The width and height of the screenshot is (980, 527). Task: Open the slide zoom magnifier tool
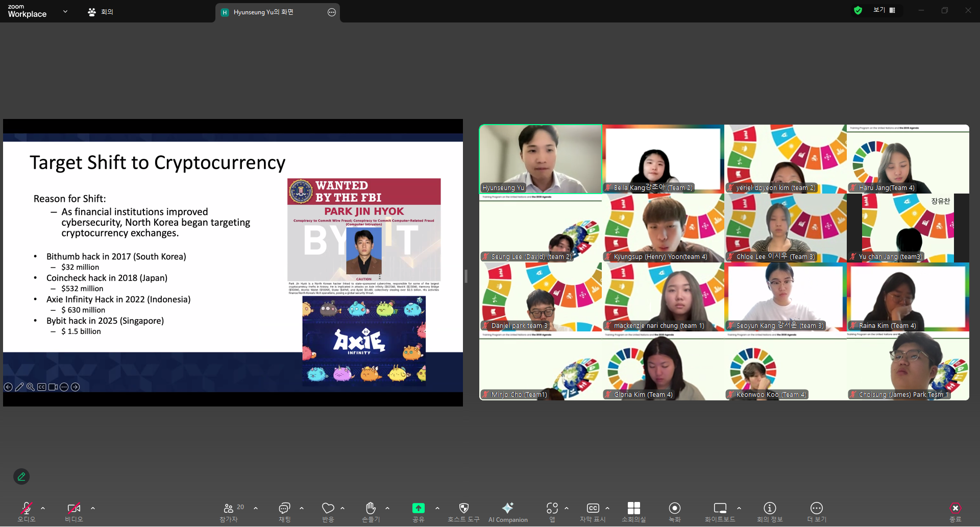[x=31, y=387]
